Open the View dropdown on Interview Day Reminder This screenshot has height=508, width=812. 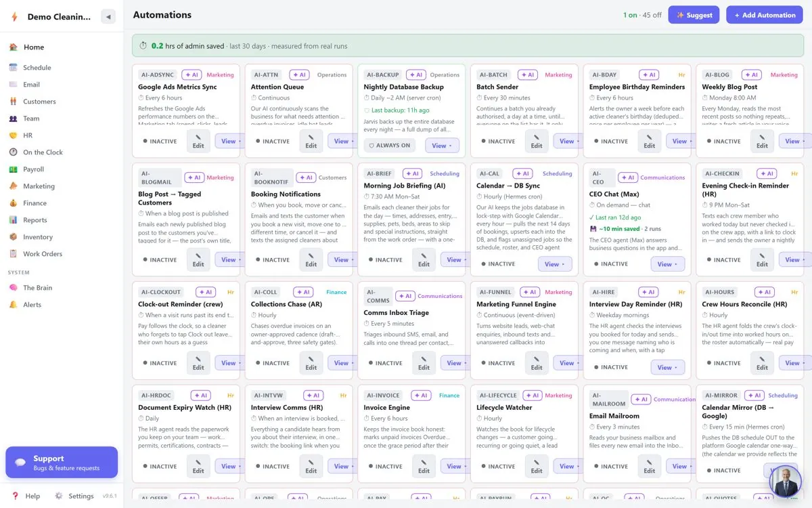pos(668,367)
